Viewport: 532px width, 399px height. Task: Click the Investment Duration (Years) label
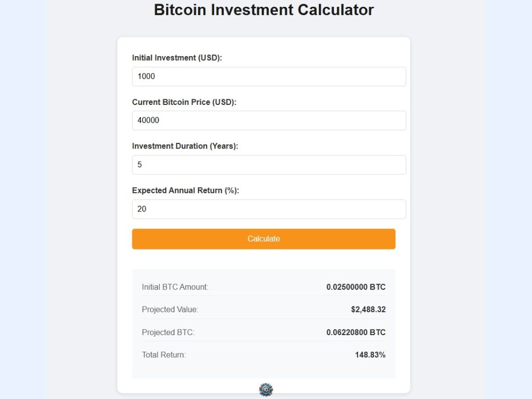(185, 146)
